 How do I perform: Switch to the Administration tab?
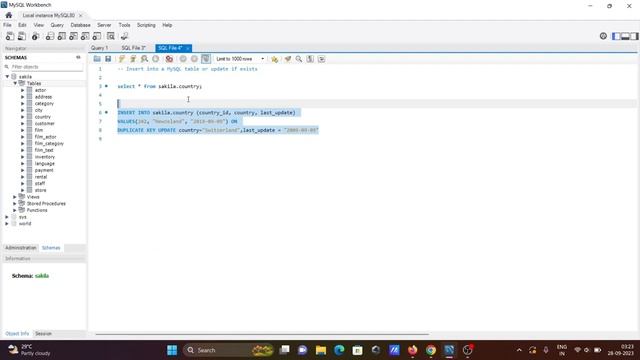(20, 248)
